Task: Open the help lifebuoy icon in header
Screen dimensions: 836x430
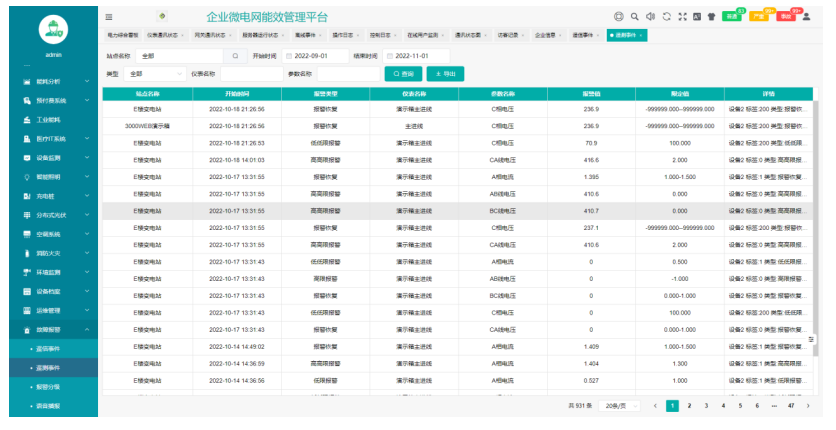Action: 618,17
